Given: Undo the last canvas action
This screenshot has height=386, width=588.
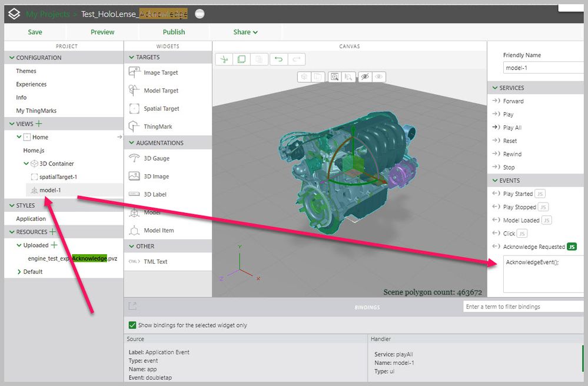Looking at the screenshot, I should point(278,59).
